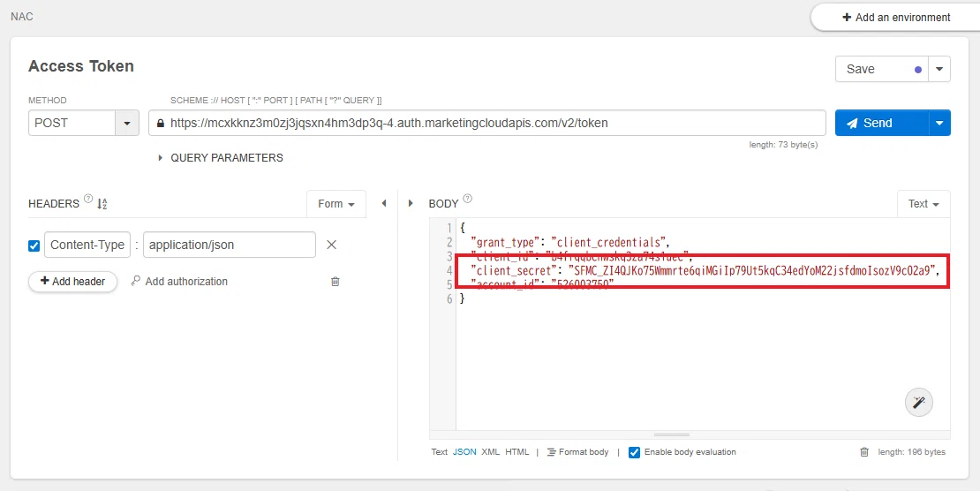Delete all headers trash icon
The image size is (980, 491).
(335, 282)
